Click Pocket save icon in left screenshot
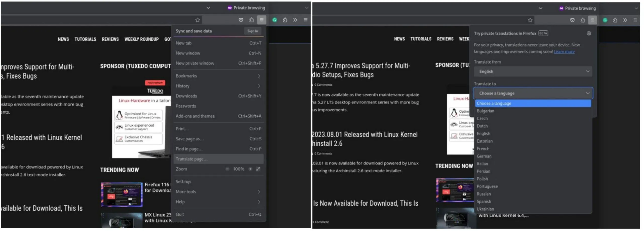 241,20
